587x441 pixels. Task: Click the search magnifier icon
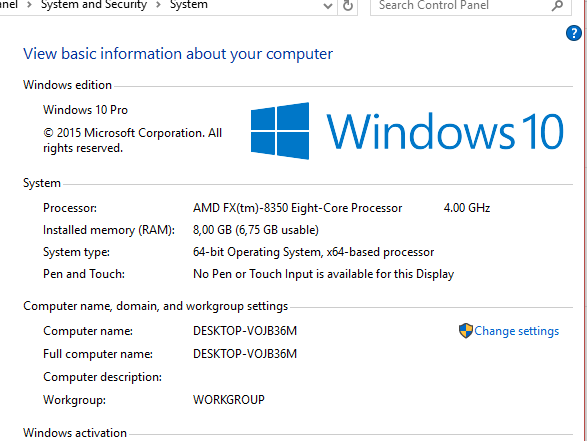[x=557, y=5]
